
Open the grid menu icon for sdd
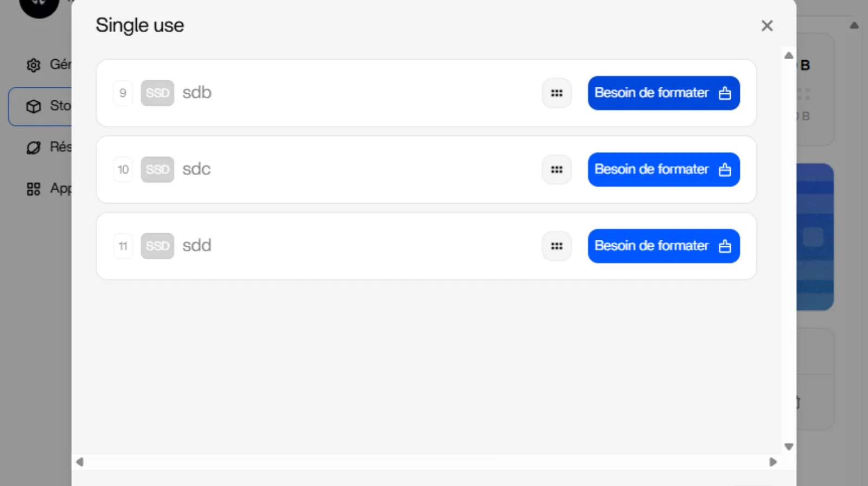coord(557,246)
